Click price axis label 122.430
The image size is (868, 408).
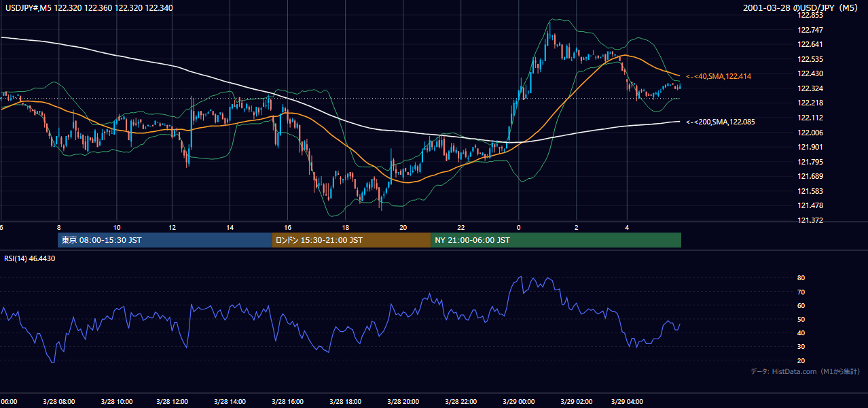pos(811,73)
